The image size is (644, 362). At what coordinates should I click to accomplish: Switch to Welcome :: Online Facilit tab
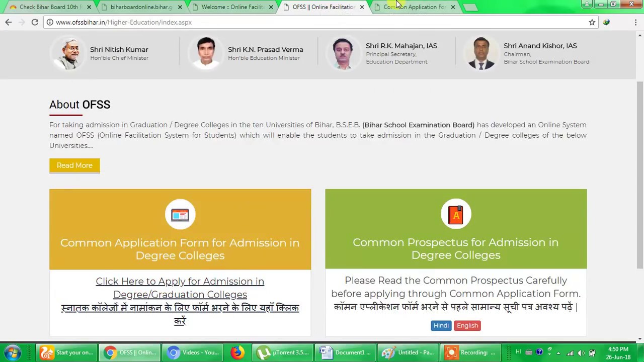232,7
